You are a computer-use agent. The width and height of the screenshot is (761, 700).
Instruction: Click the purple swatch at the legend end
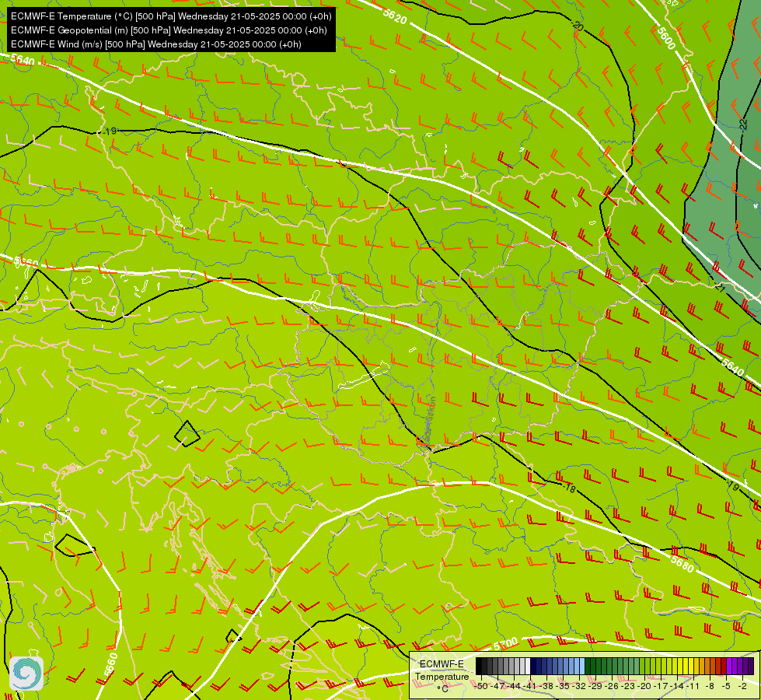(751, 666)
